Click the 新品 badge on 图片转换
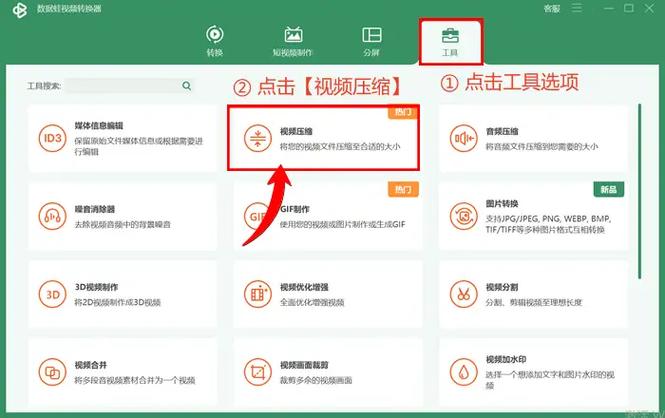The width and height of the screenshot is (665, 418). [609, 189]
